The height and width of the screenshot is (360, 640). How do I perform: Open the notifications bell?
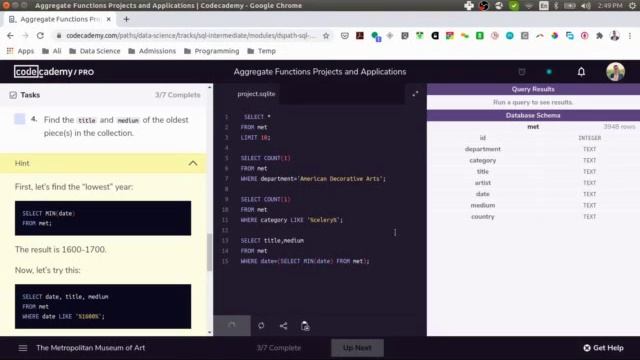pyautogui.click(x=581, y=72)
